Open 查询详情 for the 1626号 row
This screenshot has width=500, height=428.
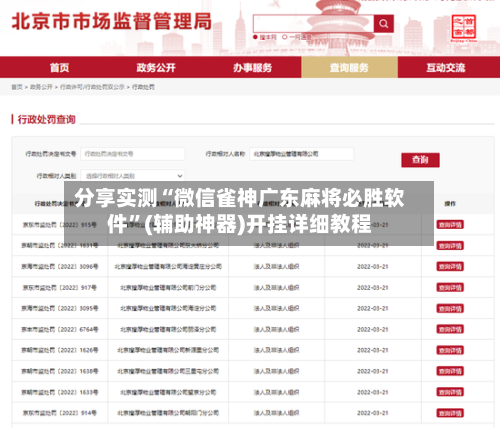click(x=450, y=350)
